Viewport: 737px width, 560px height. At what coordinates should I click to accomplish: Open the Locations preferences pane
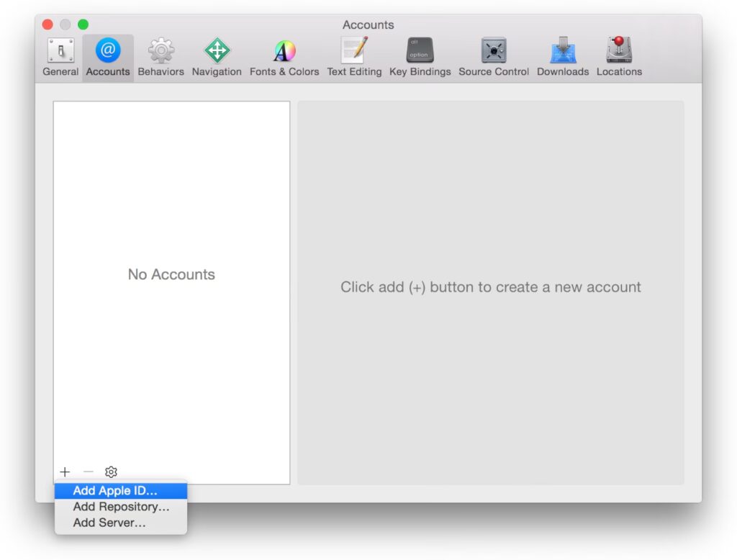click(619, 57)
